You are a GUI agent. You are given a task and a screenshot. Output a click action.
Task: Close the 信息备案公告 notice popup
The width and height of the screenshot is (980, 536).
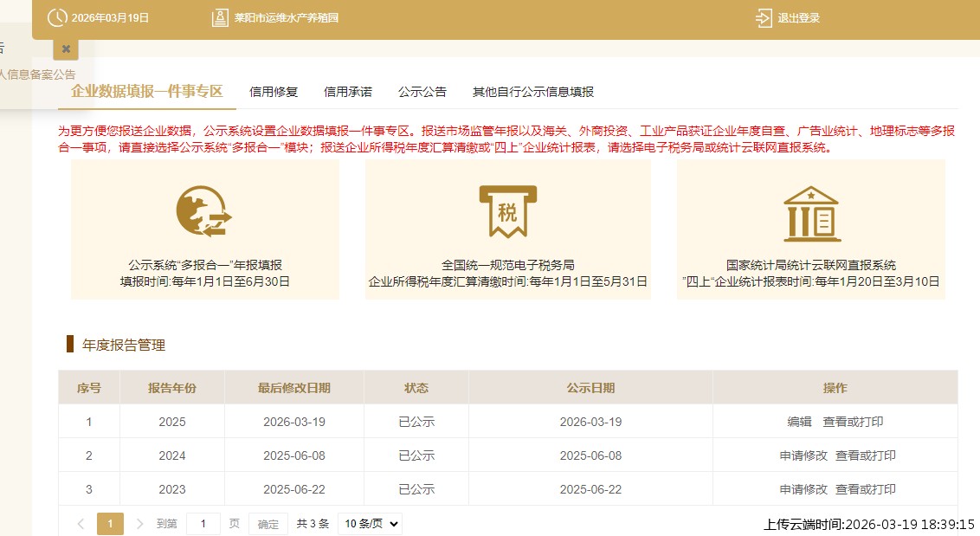pos(65,49)
